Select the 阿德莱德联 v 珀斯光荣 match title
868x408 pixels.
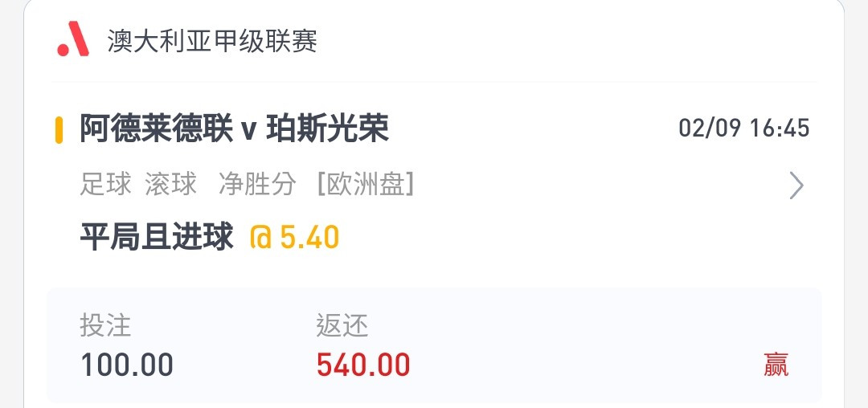pyautogui.click(x=234, y=129)
